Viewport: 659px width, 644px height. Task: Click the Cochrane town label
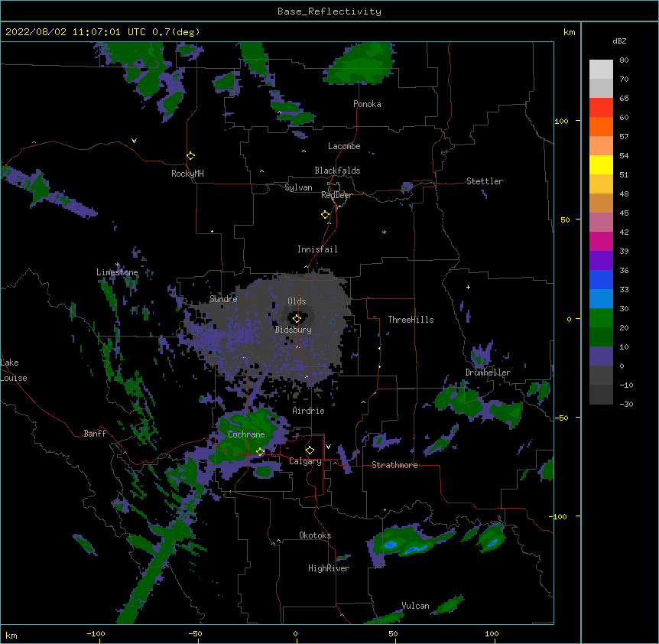point(246,434)
